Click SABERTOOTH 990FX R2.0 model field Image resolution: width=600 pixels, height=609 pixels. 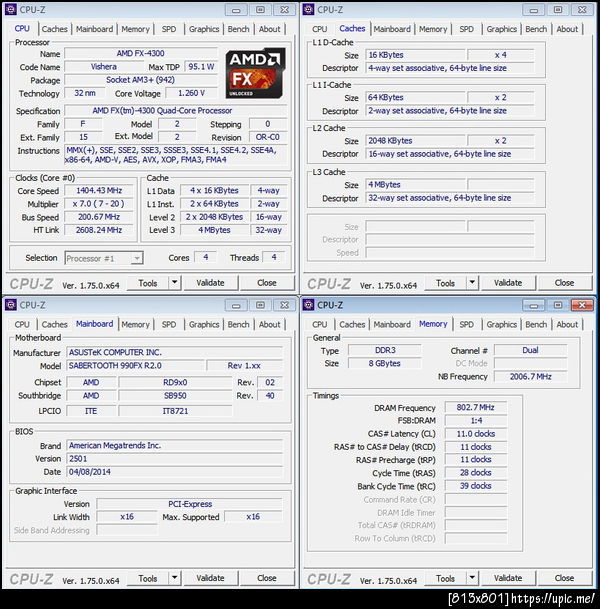[x=135, y=365]
